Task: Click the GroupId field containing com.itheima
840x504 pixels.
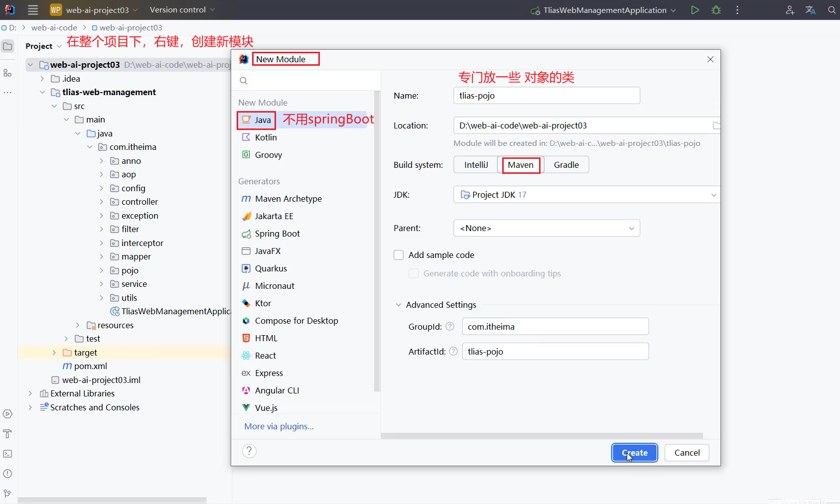Action: tap(556, 327)
